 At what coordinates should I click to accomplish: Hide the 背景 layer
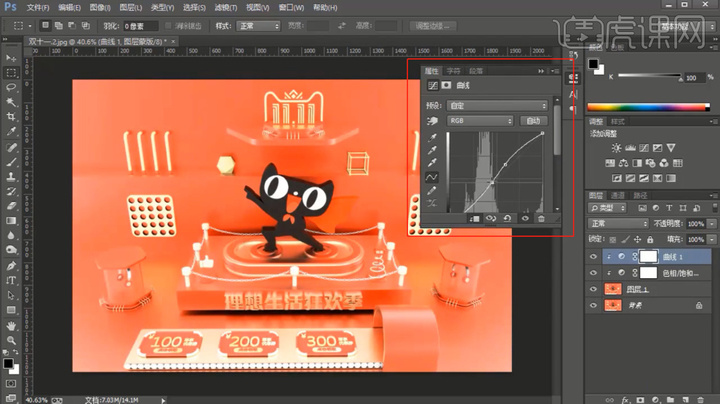(593, 305)
